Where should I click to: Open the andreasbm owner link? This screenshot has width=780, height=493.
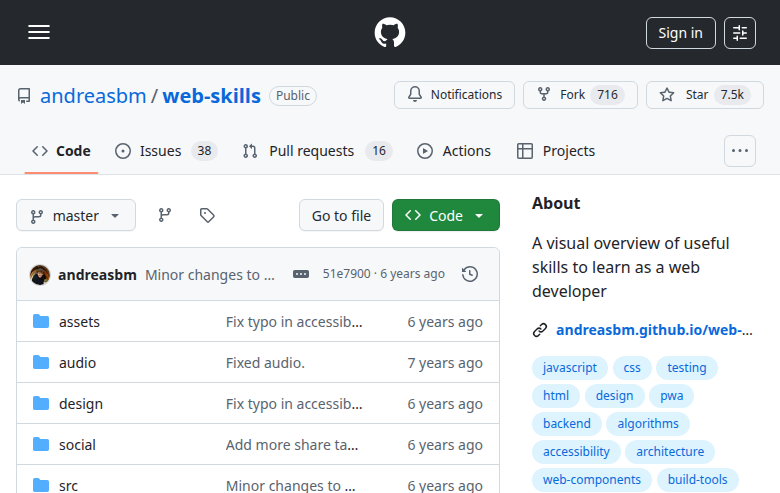[x=93, y=96]
